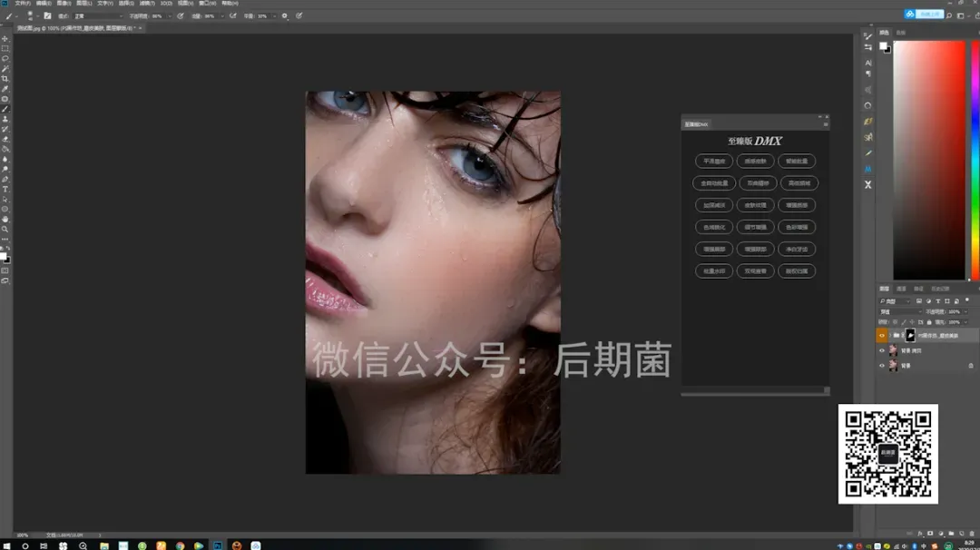Open the flow value dropdown arrow
The height and width of the screenshot is (550, 980).
coord(222,16)
